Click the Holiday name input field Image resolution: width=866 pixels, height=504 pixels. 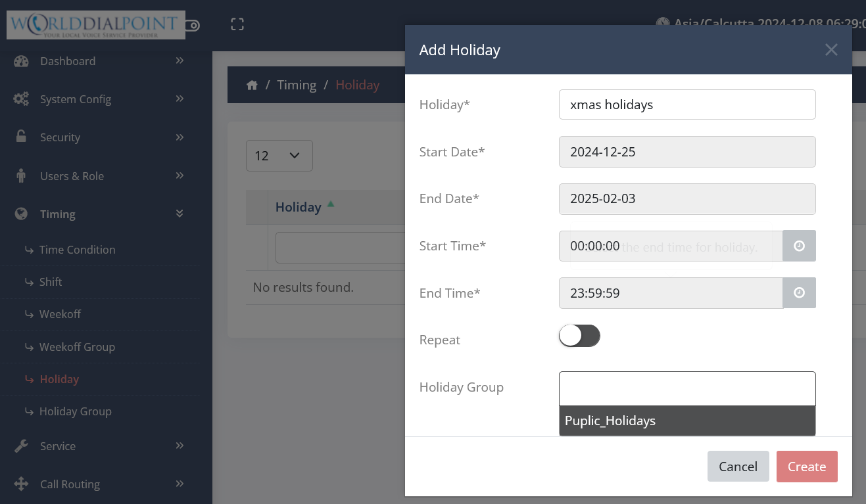686,104
